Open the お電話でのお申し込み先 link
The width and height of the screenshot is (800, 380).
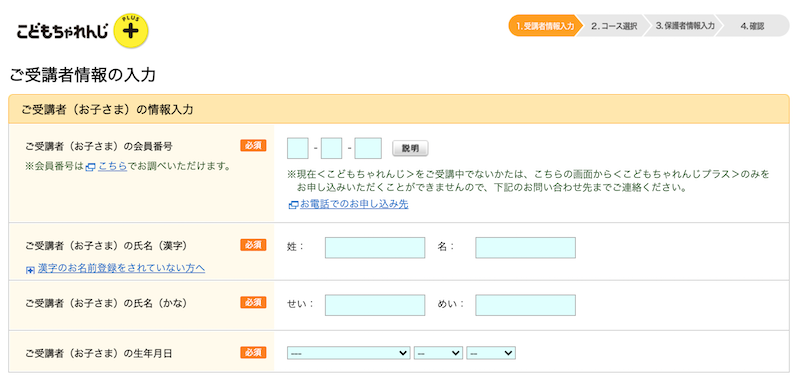pos(354,205)
